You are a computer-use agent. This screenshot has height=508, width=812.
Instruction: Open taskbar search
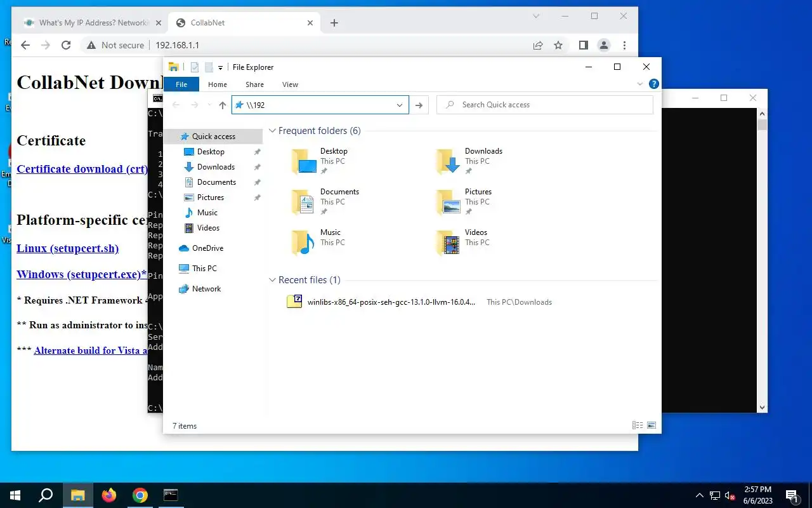(x=46, y=495)
